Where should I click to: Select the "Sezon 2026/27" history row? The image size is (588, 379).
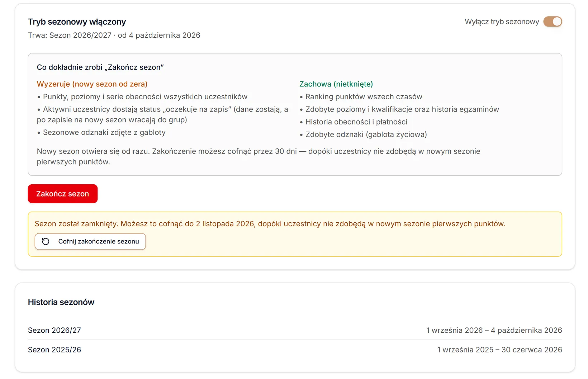pyautogui.click(x=295, y=330)
